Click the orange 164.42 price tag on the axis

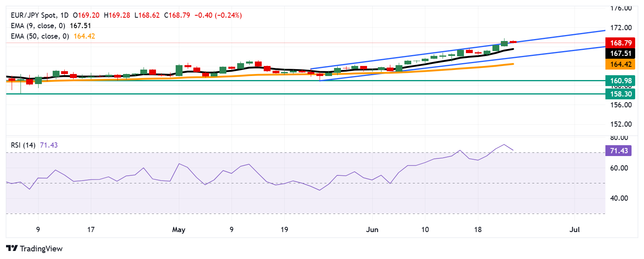620,64
